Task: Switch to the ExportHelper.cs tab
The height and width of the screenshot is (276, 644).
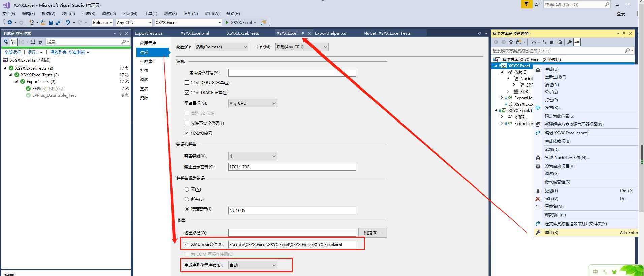Action: (330, 33)
